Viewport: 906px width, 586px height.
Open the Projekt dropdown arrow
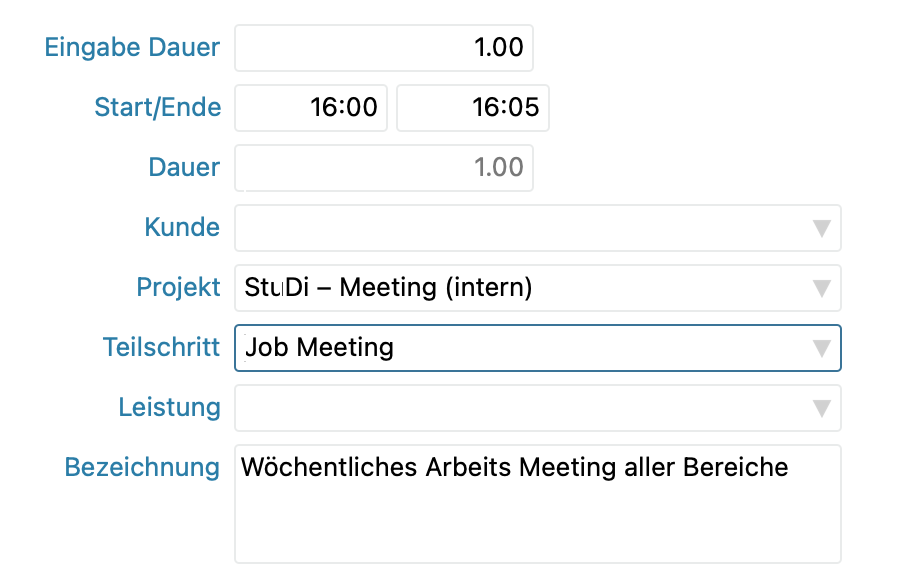point(821,288)
